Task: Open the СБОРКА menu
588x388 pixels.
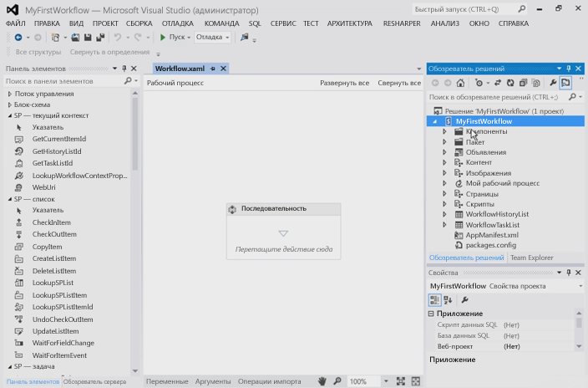Action: click(x=139, y=23)
